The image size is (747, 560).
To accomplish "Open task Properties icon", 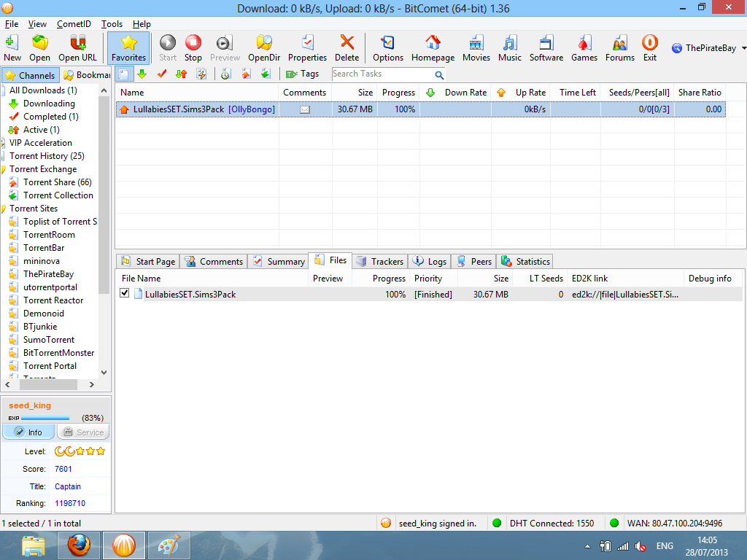I will click(307, 47).
